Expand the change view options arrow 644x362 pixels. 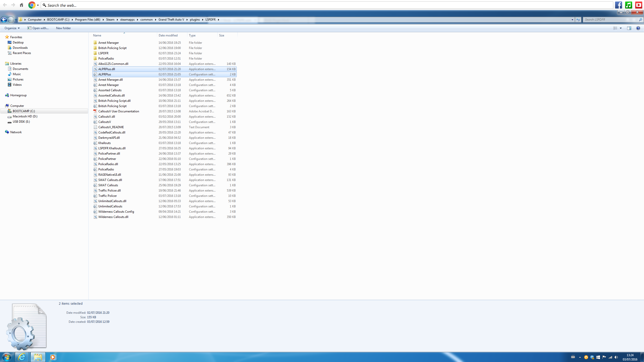pos(621,28)
